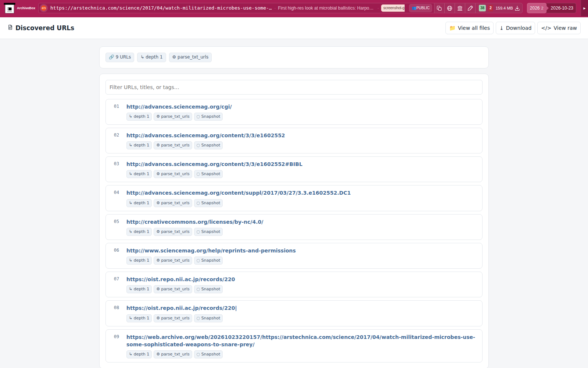
Task: Open records/220| link in row 08
Action: pos(182,308)
